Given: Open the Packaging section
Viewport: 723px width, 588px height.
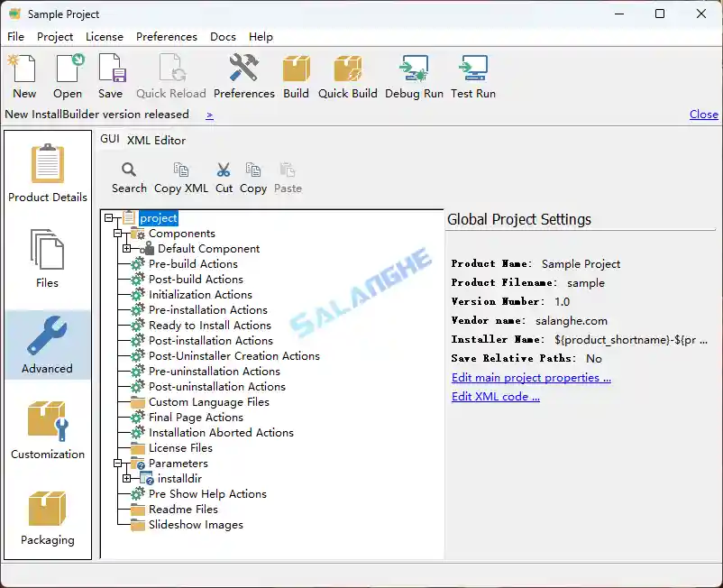Looking at the screenshot, I should [x=48, y=518].
